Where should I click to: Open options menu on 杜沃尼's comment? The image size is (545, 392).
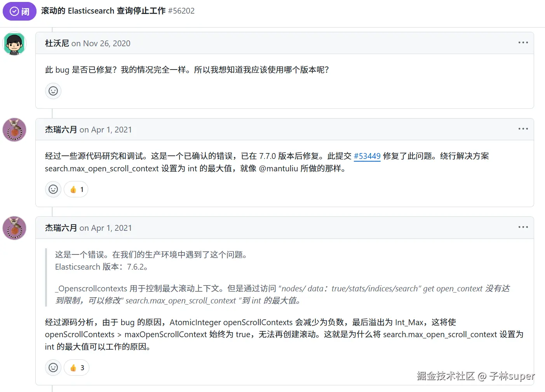click(523, 42)
